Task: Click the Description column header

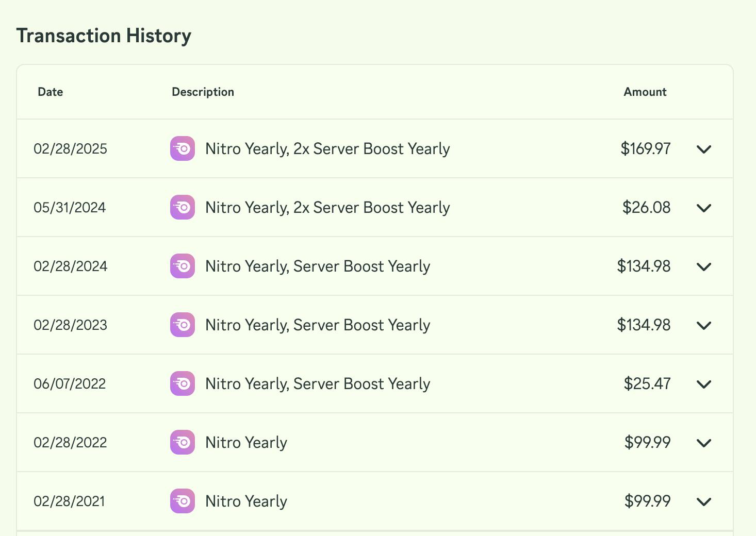Action: pos(203,92)
